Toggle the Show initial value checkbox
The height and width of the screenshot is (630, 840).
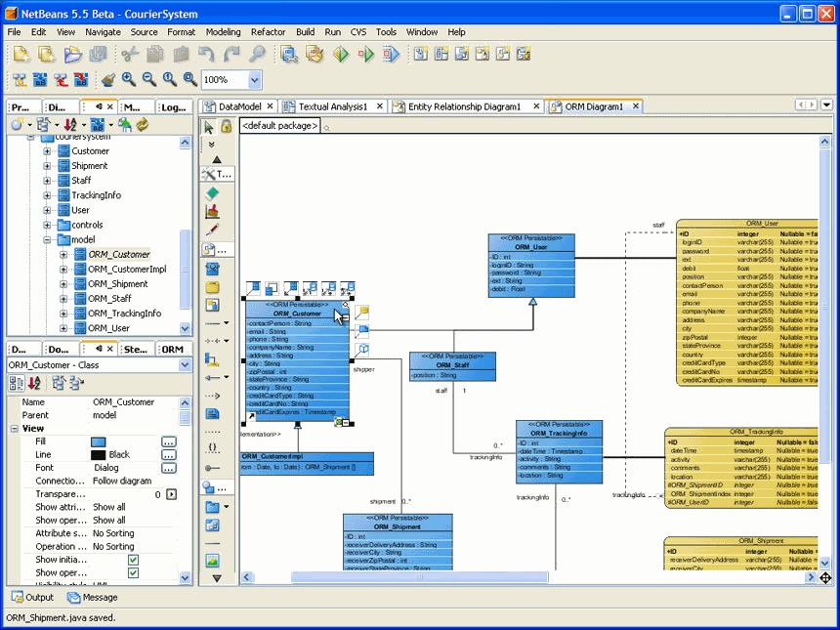pos(133,560)
